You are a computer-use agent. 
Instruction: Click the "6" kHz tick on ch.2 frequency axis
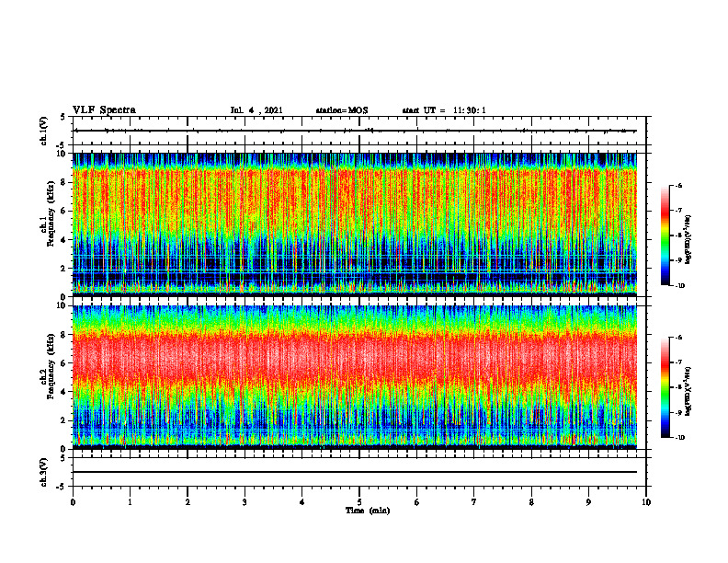tap(64, 363)
